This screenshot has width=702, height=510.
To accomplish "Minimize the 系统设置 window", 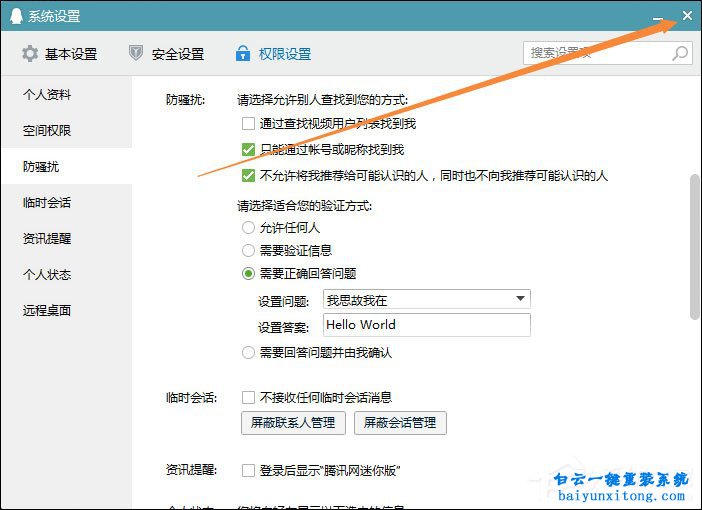I will 658,17.
